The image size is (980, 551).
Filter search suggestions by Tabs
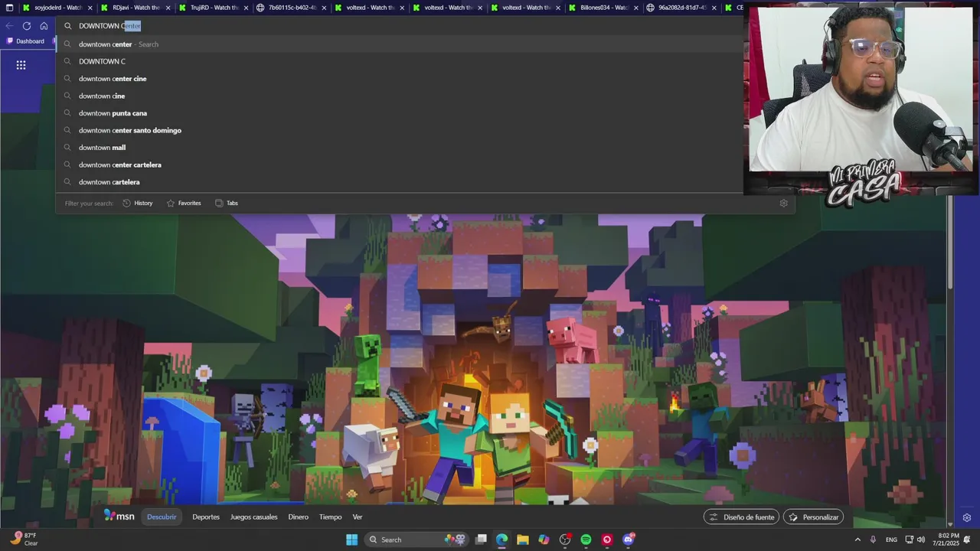point(227,203)
